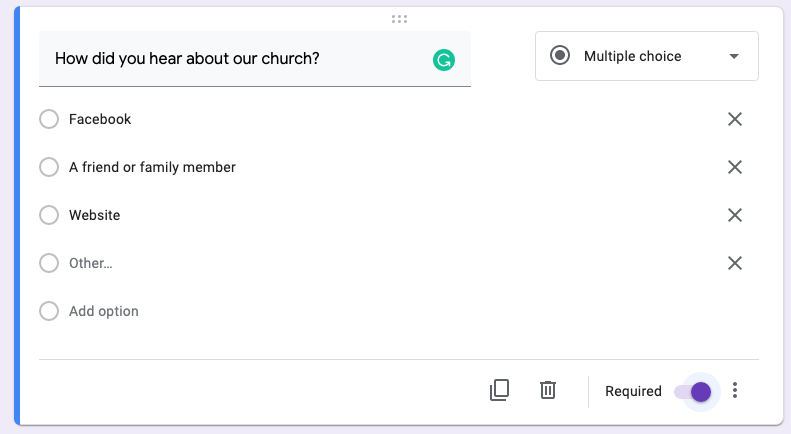The image size is (791, 434).
Task: Select the 'A friend or family member' radio button
Action: pos(49,167)
